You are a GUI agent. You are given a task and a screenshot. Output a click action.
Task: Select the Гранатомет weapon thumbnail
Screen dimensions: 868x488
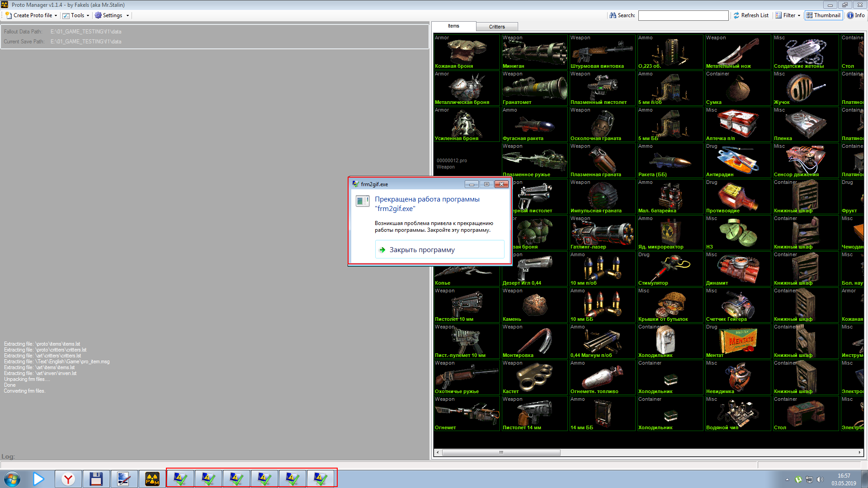point(534,88)
